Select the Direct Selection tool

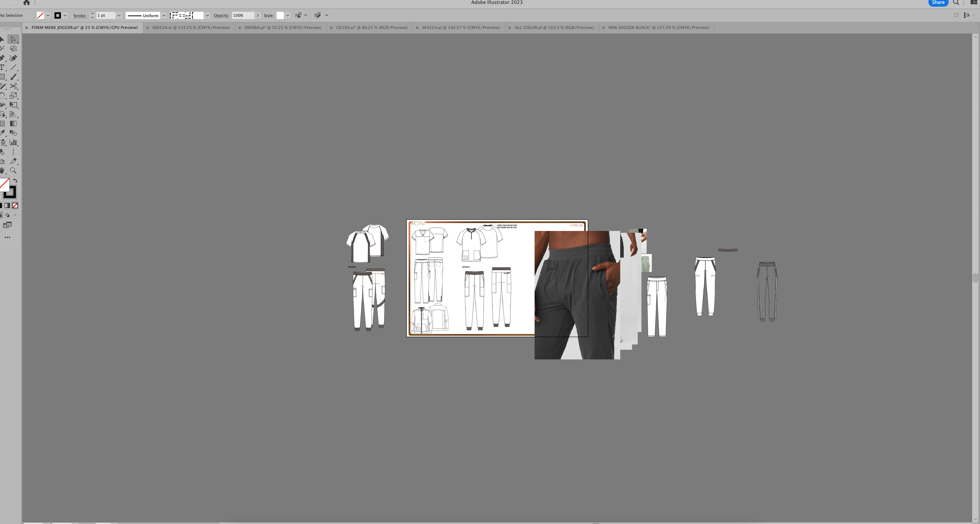coord(13,39)
